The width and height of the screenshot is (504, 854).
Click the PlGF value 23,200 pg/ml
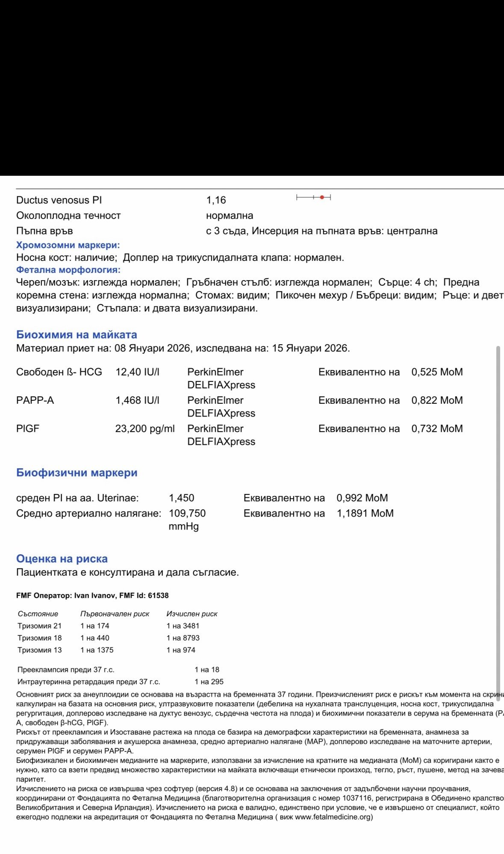[145, 428]
